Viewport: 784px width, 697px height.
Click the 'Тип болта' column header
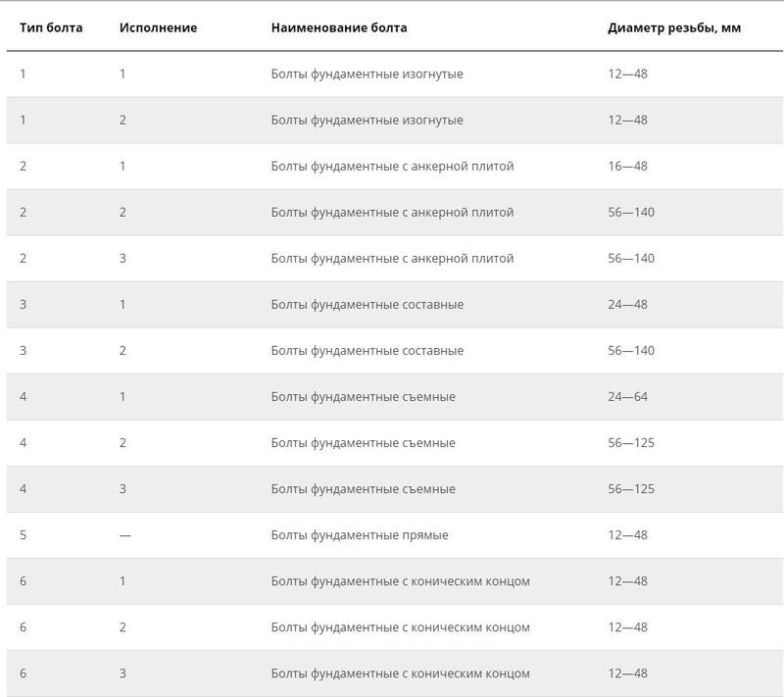pos(51,27)
